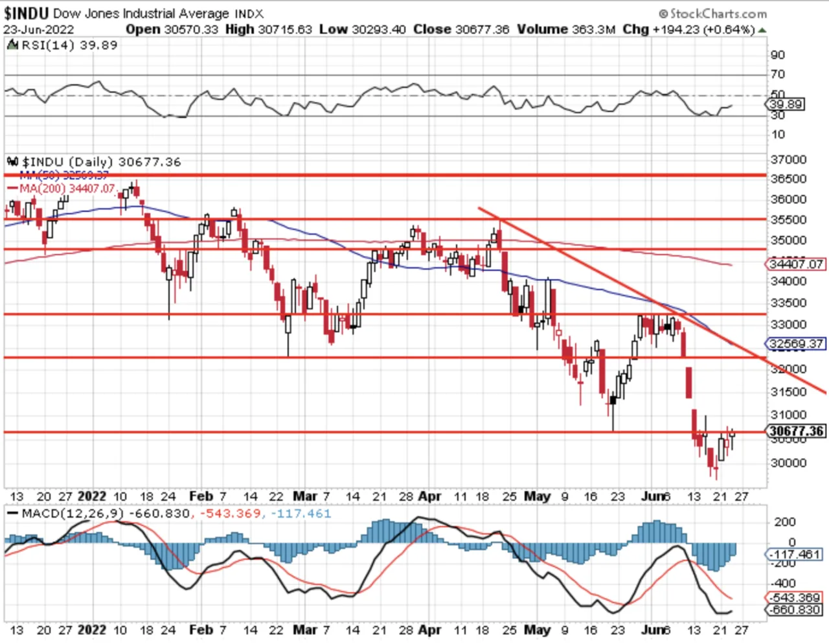Click the 30677.36 current price tag
This screenshot has width=829, height=644.
click(x=797, y=431)
